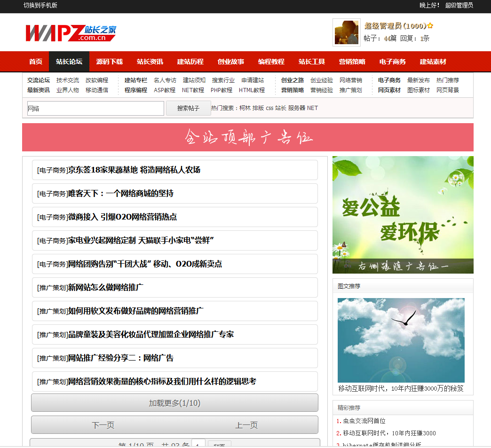Focus the search input containing 网络
Screen dimensions: 491x448
pyautogui.click(x=95, y=108)
